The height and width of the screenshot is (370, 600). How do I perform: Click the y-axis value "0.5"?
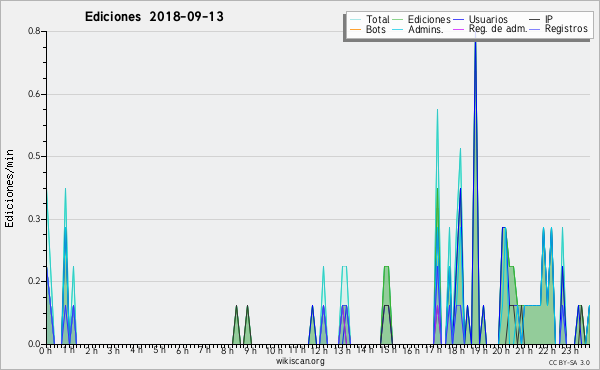(34, 156)
